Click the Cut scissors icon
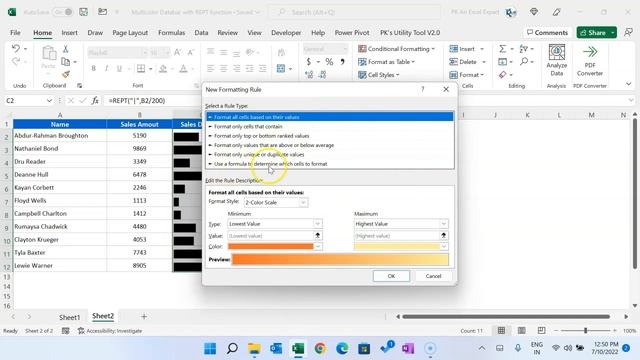The width and height of the screenshot is (640, 360). [x=65, y=49]
